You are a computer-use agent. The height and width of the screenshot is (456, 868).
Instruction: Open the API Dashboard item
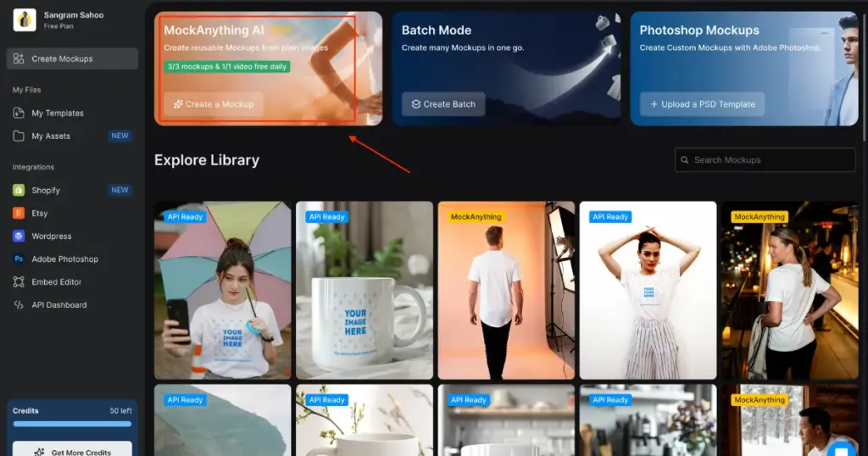click(59, 305)
